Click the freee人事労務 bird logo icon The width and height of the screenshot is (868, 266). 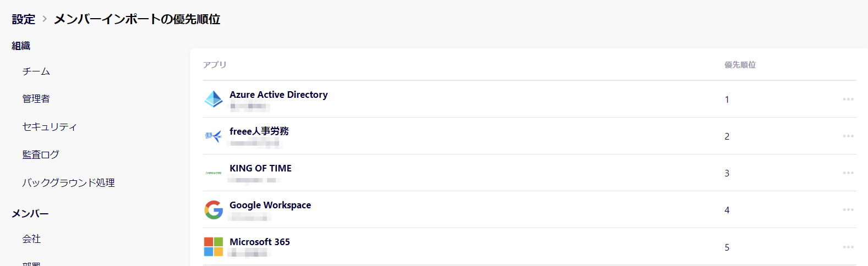click(x=214, y=136)
